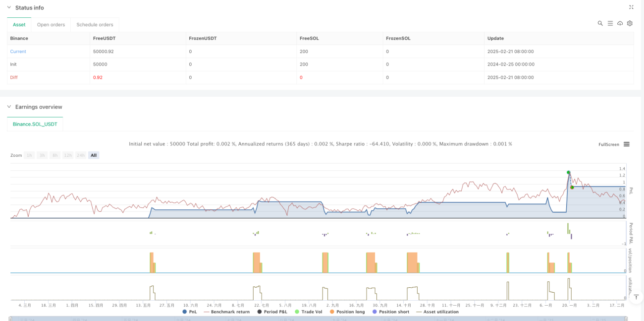The width and height of the screenshot is (644, 321).
Task: Click the FullScreen chart button
Action: pos(609,144)
